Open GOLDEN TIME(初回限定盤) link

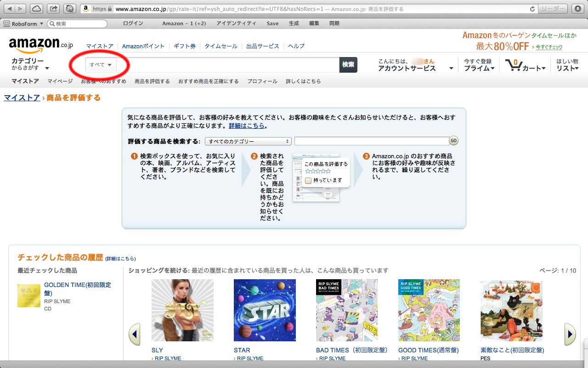coord(78,289)
